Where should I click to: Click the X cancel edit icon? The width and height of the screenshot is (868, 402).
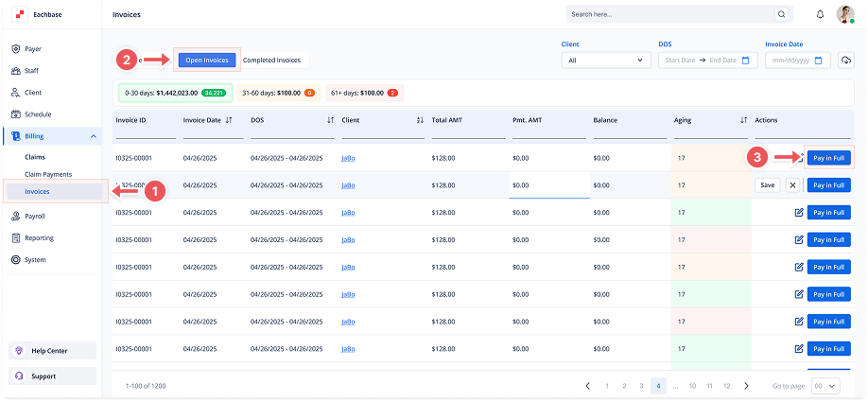792,185
